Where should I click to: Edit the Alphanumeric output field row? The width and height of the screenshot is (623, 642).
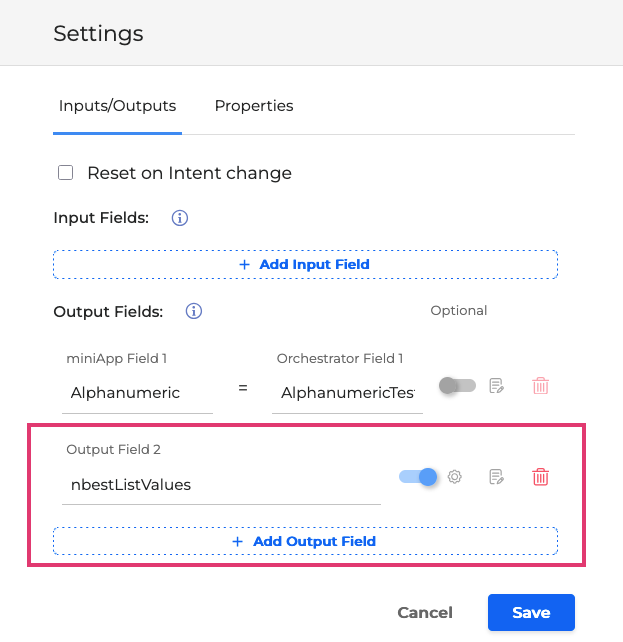click(x=496, y=386)
